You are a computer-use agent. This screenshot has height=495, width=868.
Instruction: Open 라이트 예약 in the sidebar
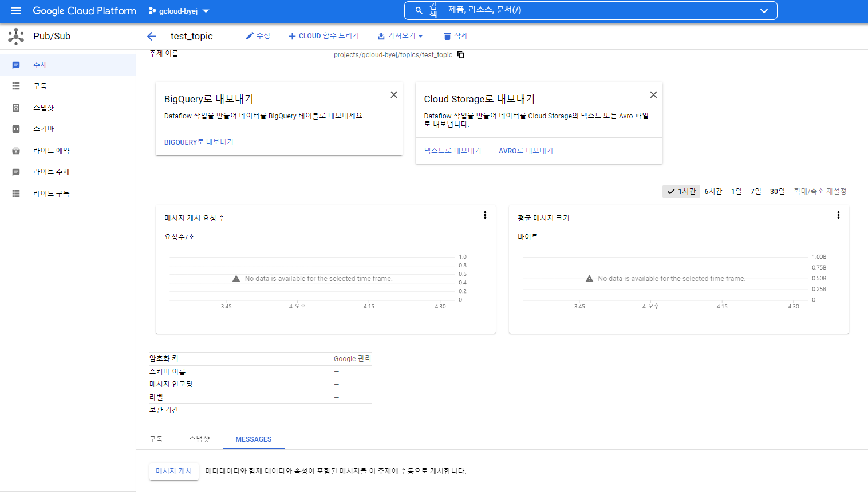coord(52,151)
